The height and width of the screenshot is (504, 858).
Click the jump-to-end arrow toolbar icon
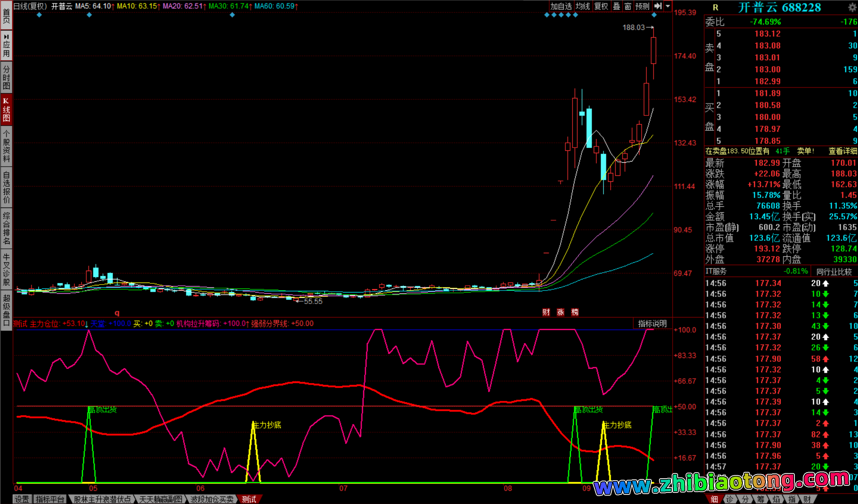(x=658, y=6)
